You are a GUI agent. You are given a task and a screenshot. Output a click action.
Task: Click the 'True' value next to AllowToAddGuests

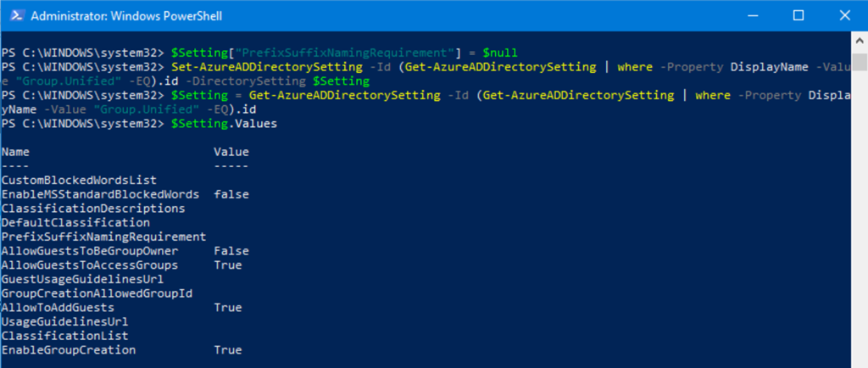(x=228, y=308)
